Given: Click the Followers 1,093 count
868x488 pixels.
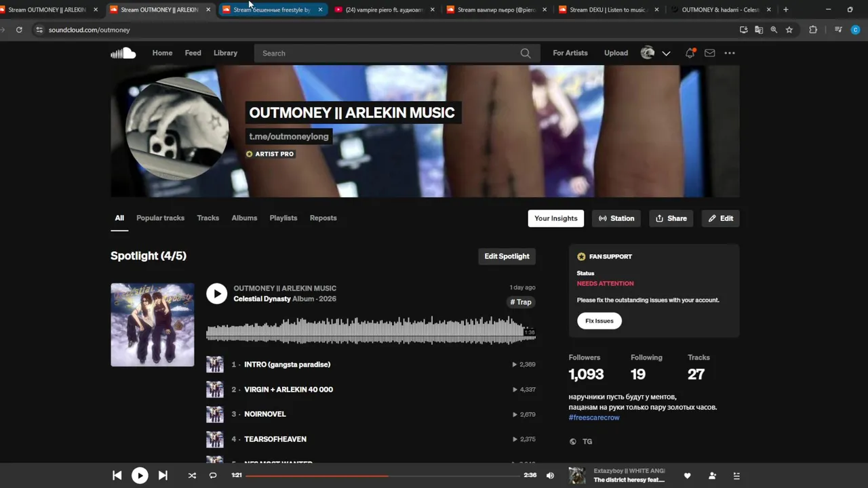Looking at the screenshot, I should [586, 374].
